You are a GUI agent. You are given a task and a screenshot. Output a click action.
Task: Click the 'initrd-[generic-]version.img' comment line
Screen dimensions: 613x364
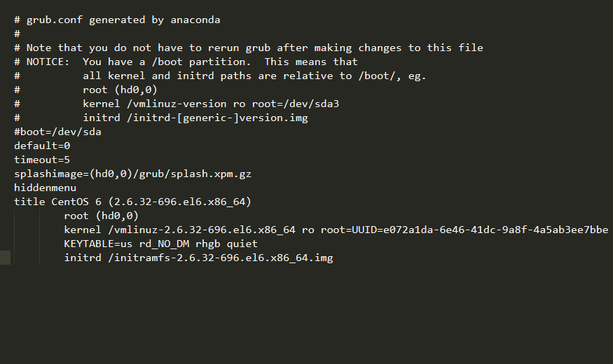point(161,118)
